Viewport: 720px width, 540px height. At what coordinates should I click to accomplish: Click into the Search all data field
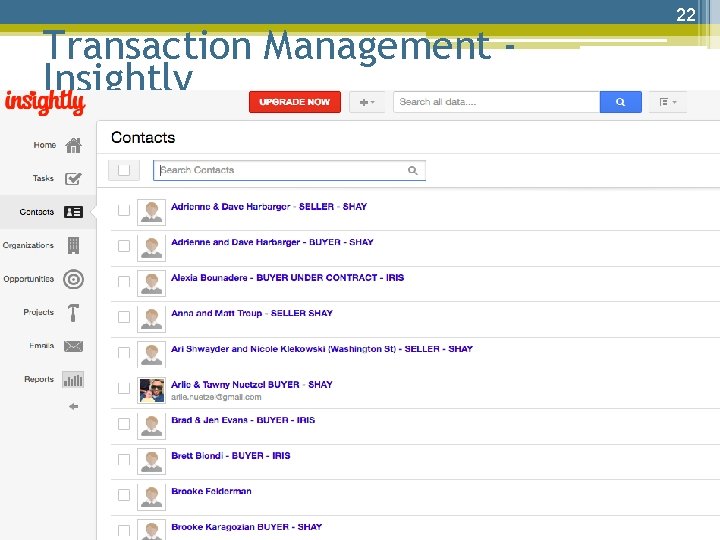point(496,102)
